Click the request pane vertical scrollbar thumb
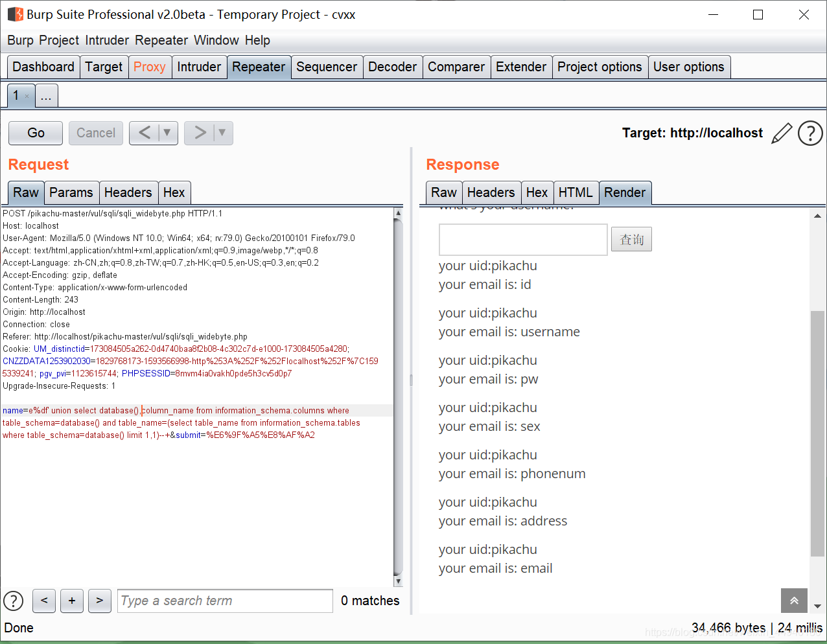Screen dimensions: 827x644 click(x=398, y=396)
